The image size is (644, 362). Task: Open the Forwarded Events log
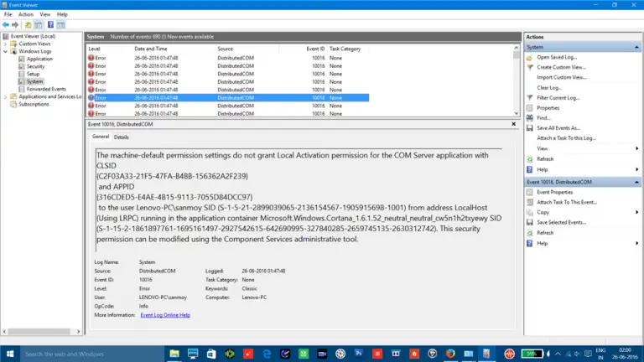[x=46, y=89]
